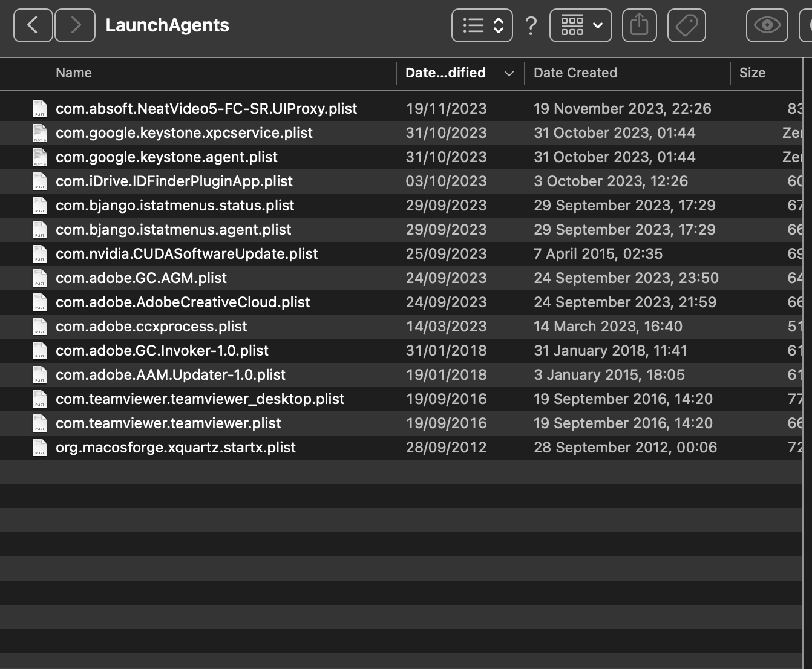Click file name com.bjango.istatmenus.status.plist
812x669 pixels.
[175, 206]
